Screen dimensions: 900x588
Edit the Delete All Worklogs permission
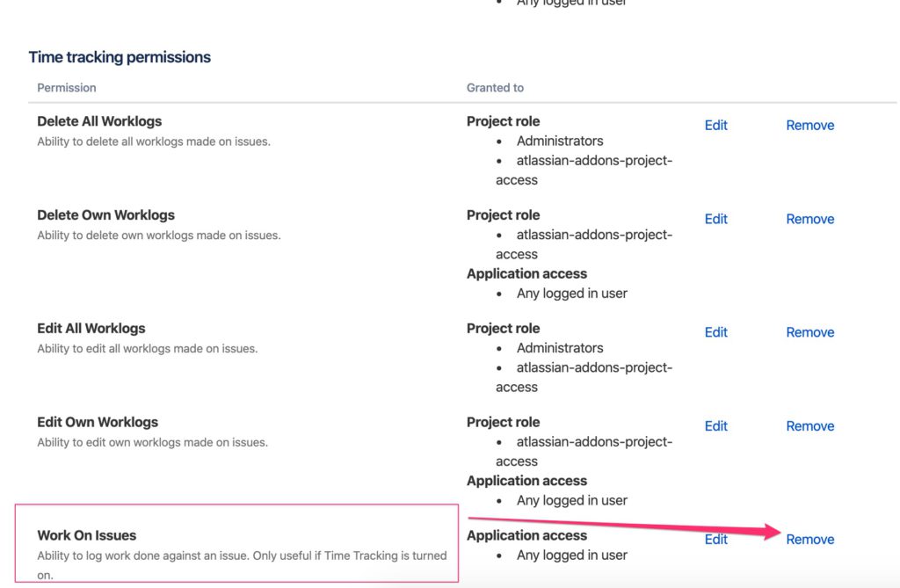pyautogui.click(x=715, y=125)
